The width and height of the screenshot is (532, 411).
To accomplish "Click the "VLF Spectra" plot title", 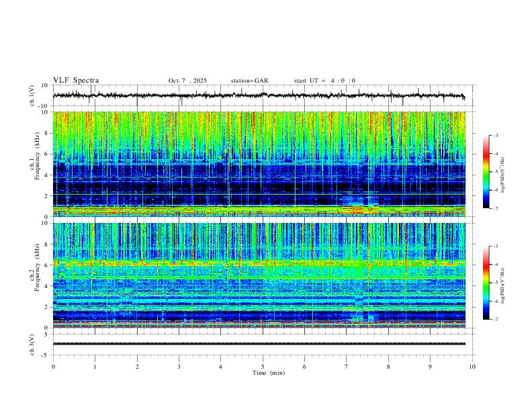I will (x=76, y=81).
